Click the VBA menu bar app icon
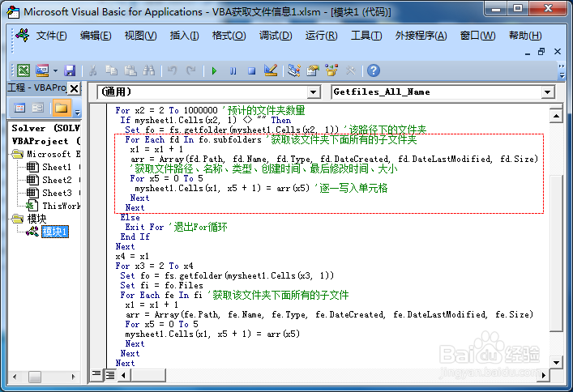 click(x=23, y=35)
